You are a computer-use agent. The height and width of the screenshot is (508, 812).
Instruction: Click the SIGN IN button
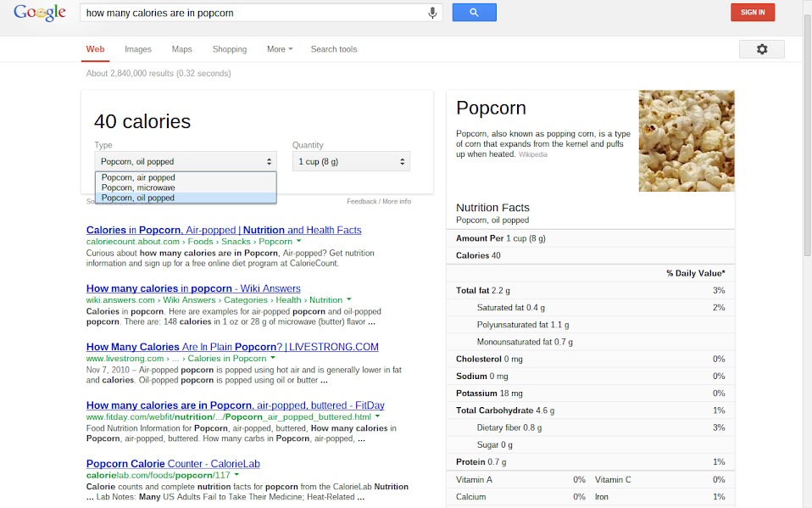tap(753, 13)
